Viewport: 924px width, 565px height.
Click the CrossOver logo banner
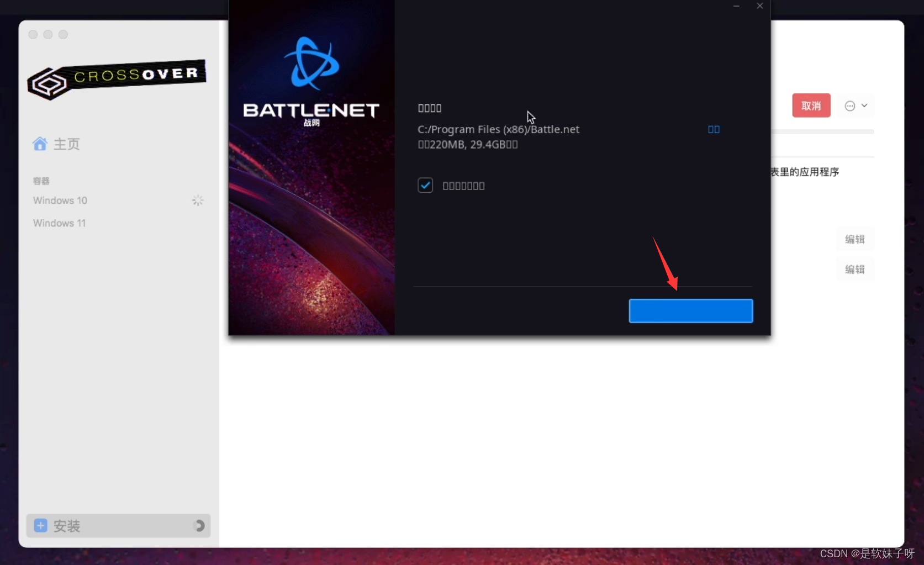[x=117, y=79]
